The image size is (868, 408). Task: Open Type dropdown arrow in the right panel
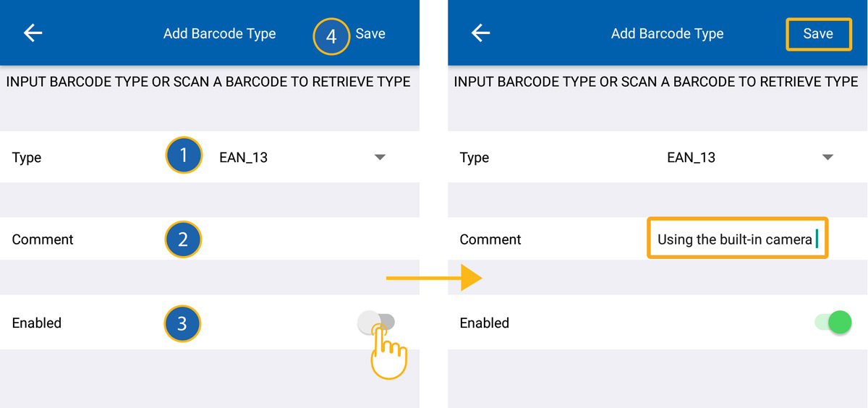point(828,158)
